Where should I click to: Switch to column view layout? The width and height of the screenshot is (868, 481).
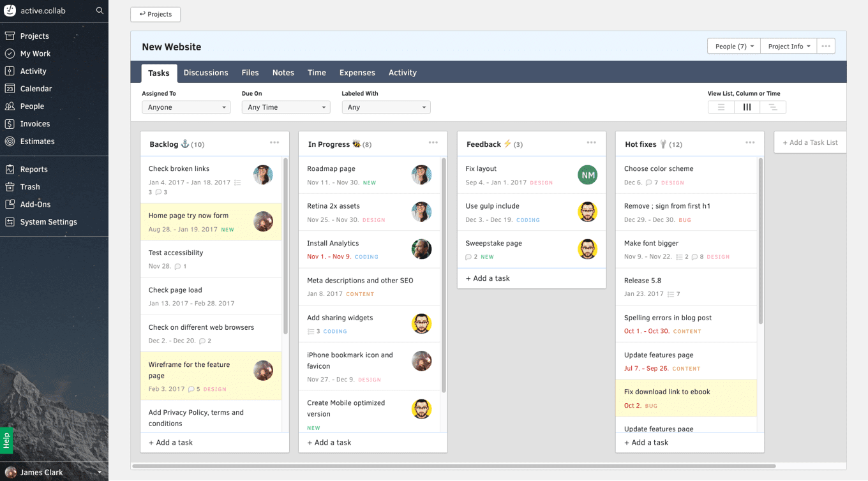(x=747, y=107)
